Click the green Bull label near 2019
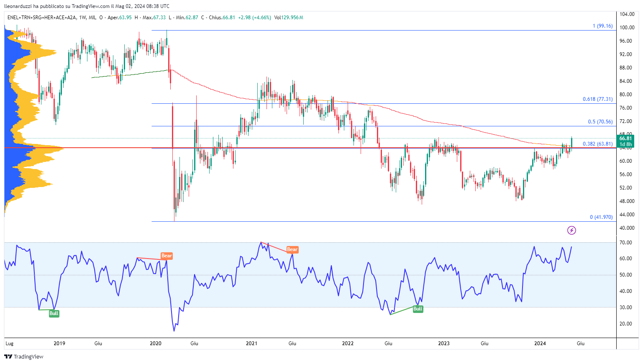Viewport: 643px width, 364px height. pos(54,313)
